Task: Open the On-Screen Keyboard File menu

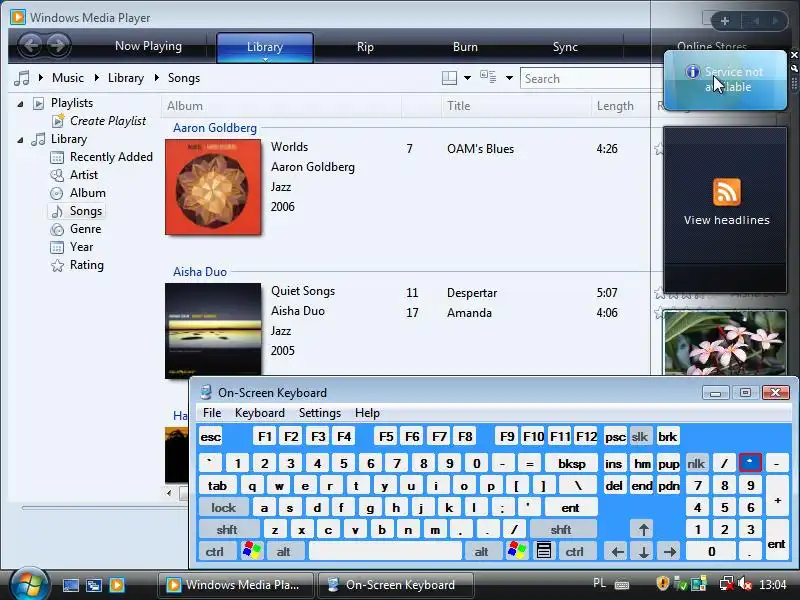Action: (x=212, y=413)
